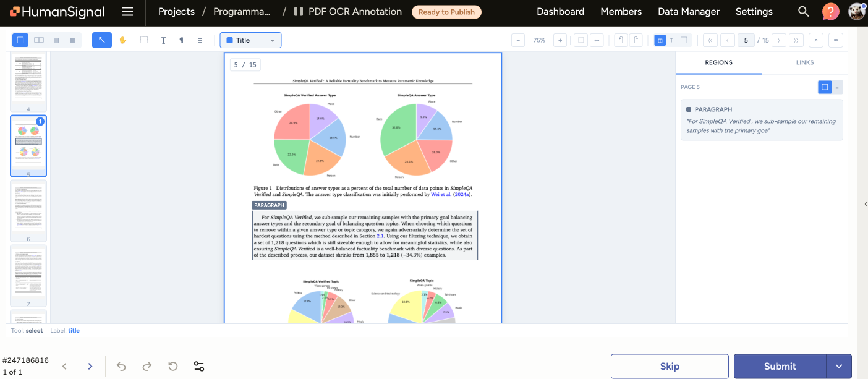Switch document view to text-only mode
Viewport: 868px width, 379px height.
[x=670, y=40]
